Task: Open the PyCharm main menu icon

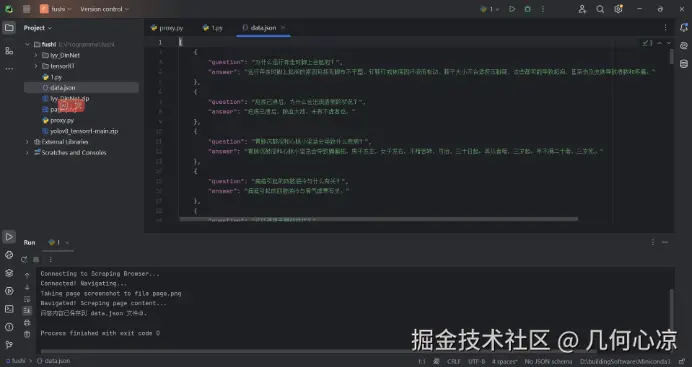Action: coord(26,9)
